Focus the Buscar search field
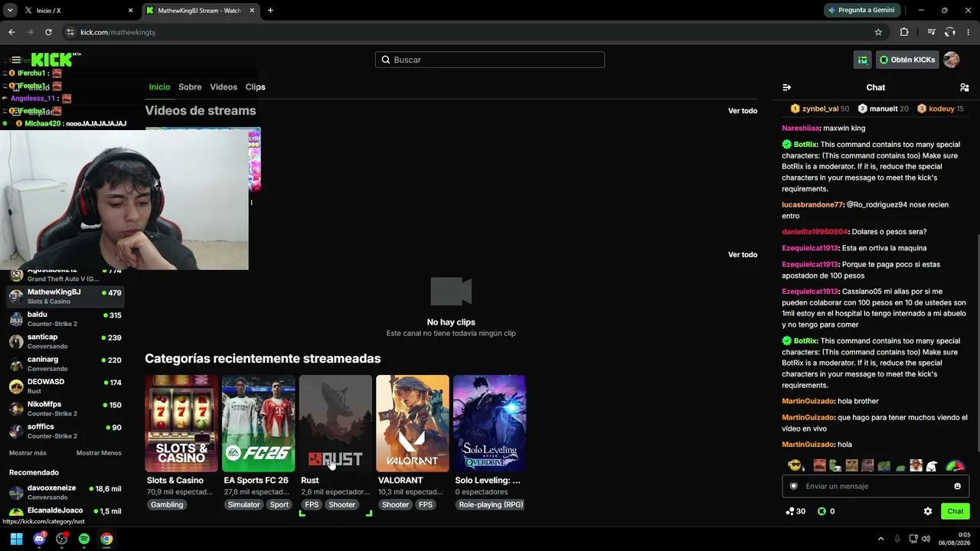 pyautogui.click(x=490, y=60)
